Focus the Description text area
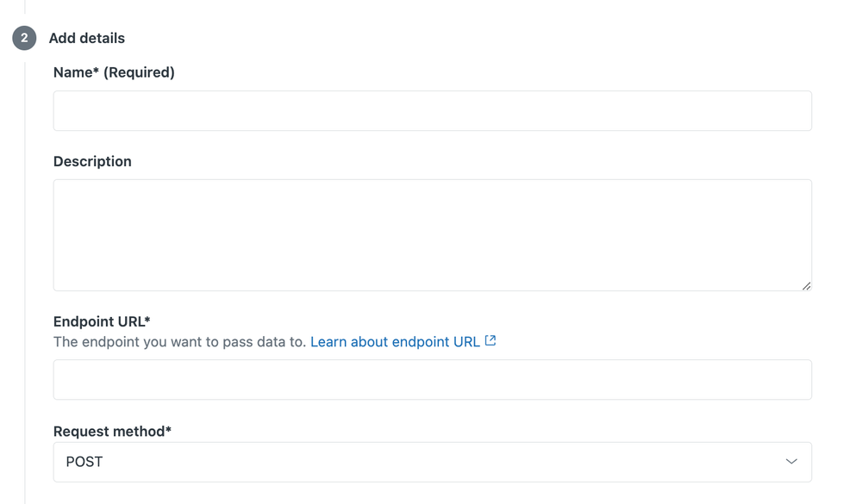The image size is (862, 504). click(x=431, y=233)
